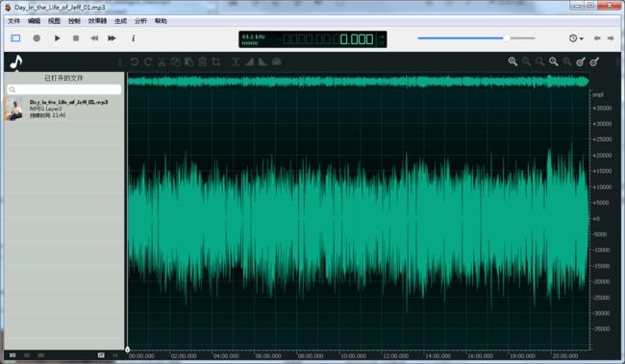This screenshot has height=364, width=625.
Task: Click the scissors cut icon
Action: pos(162,61)
